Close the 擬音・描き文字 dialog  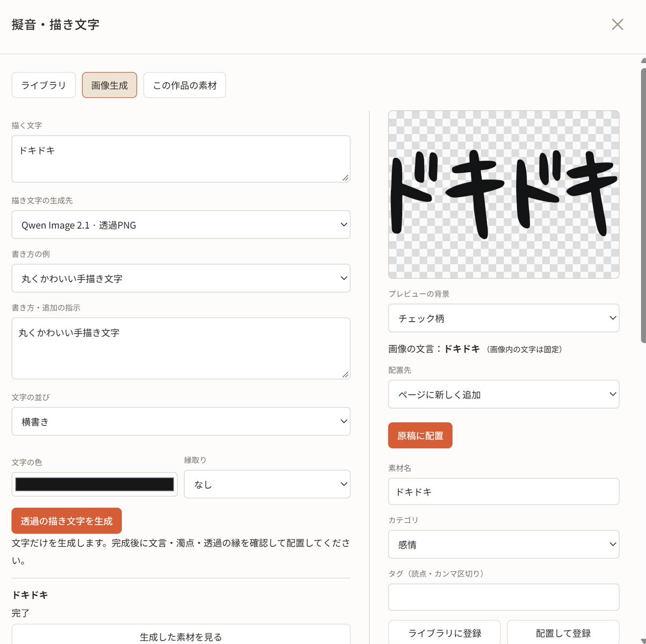(x=617, y=25)
